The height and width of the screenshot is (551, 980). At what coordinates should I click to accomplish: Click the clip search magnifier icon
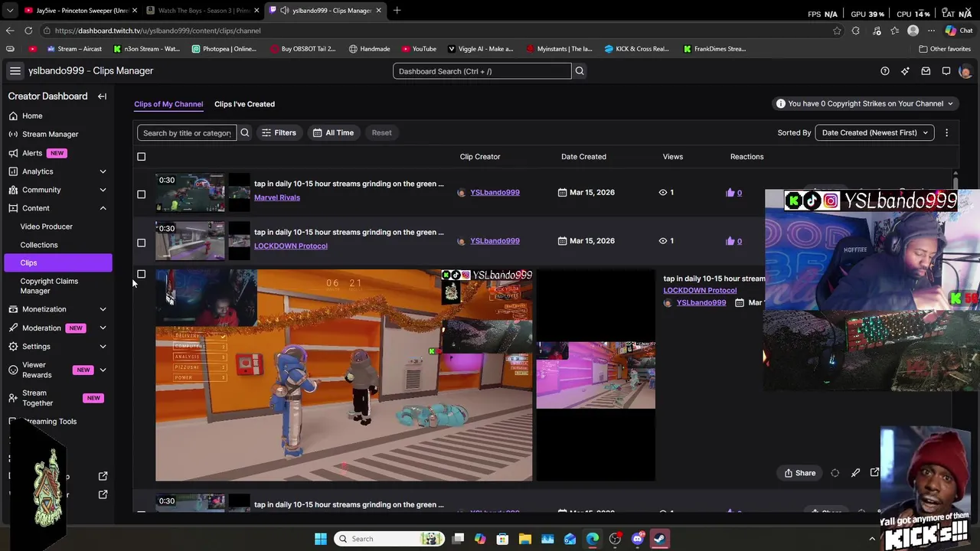pyautogui.click(x=245, y=132)
